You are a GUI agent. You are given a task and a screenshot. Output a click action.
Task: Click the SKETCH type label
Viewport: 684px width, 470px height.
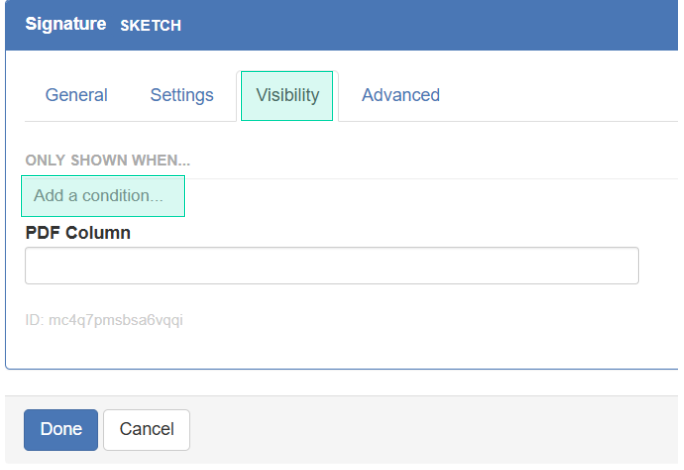[x=151, y=25]
